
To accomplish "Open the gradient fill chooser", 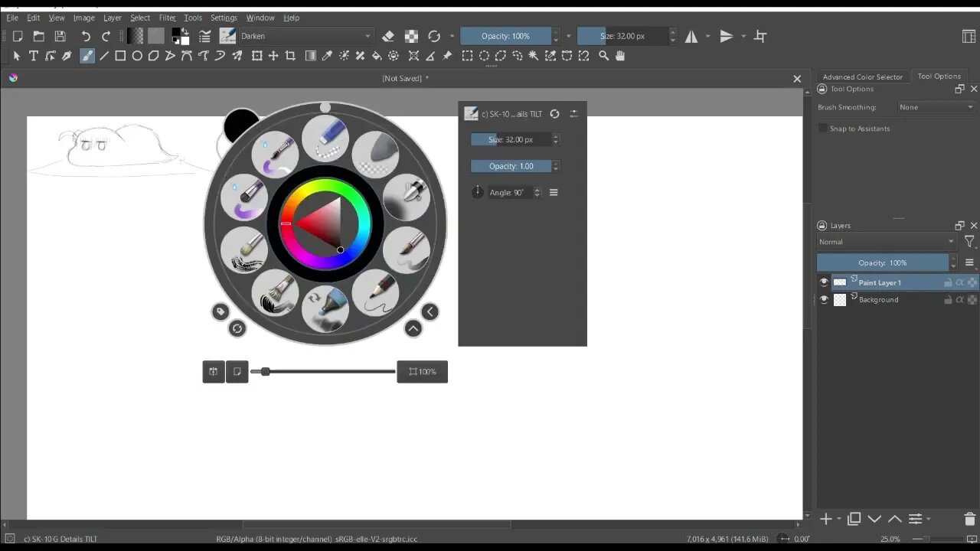I will (x=136, y=36).
